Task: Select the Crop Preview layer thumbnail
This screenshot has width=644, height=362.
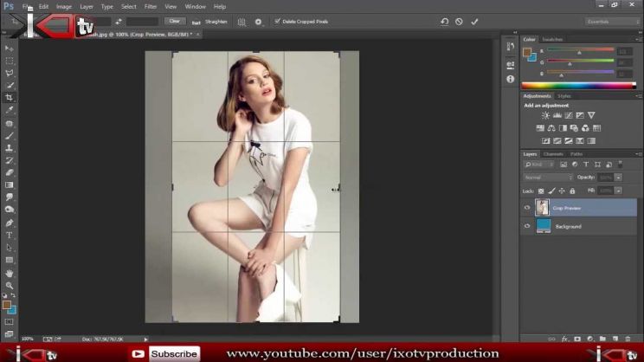Action: point(543,208)
